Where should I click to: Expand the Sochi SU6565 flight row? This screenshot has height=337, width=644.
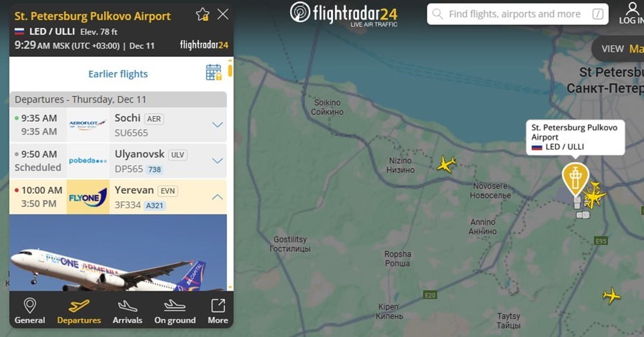(118, 125)
